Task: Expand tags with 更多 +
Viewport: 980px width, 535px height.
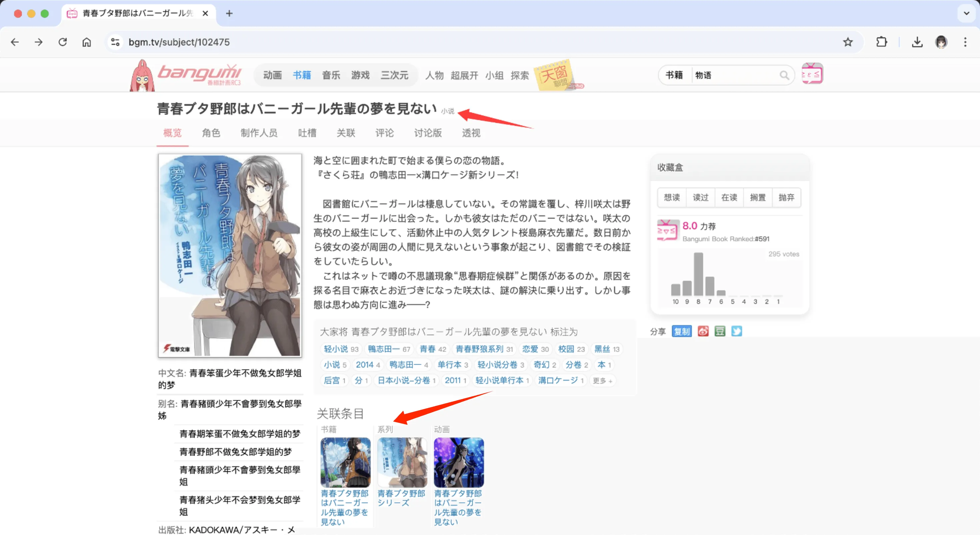Action: coord(603,380)
